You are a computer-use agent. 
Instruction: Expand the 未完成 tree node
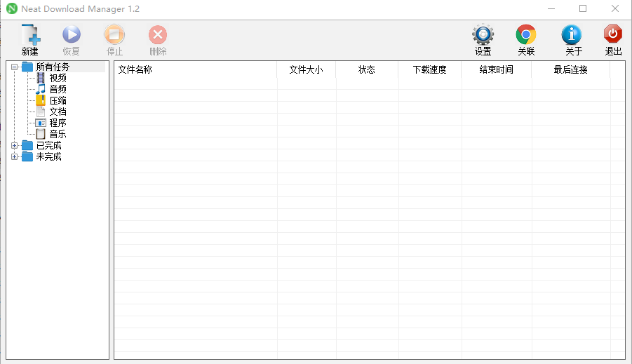coord(15,157)
